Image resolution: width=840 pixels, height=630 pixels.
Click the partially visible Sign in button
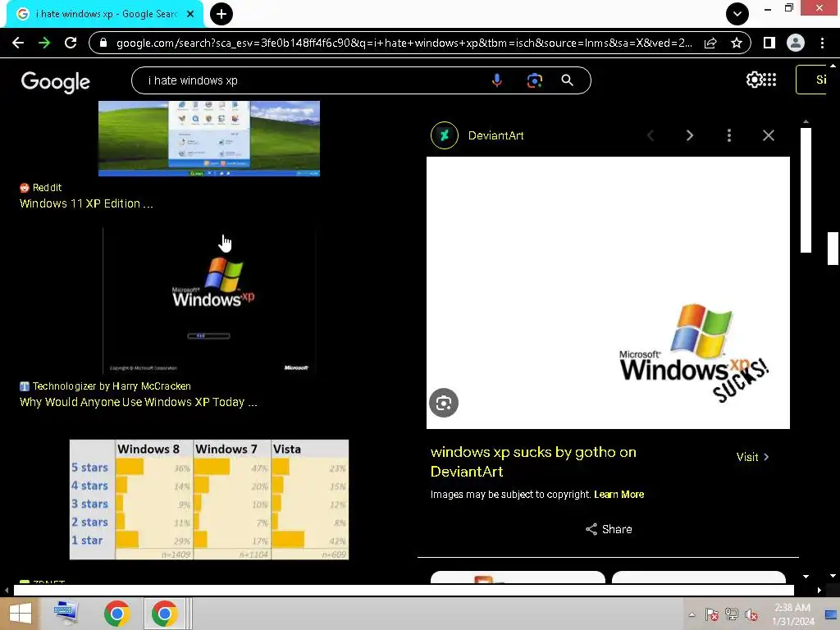click(812, 80)
